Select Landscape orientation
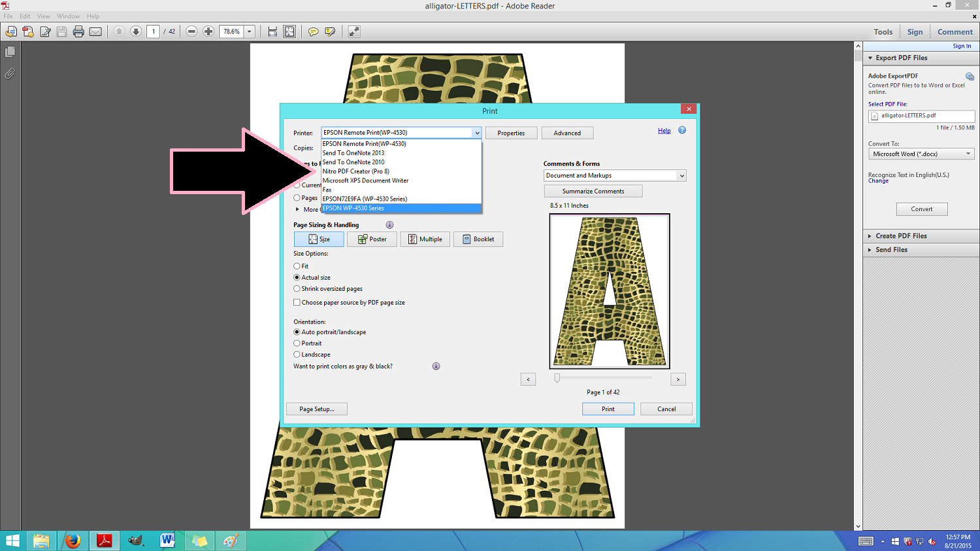The height and width of the screenshot is (551, 980). 297,354
